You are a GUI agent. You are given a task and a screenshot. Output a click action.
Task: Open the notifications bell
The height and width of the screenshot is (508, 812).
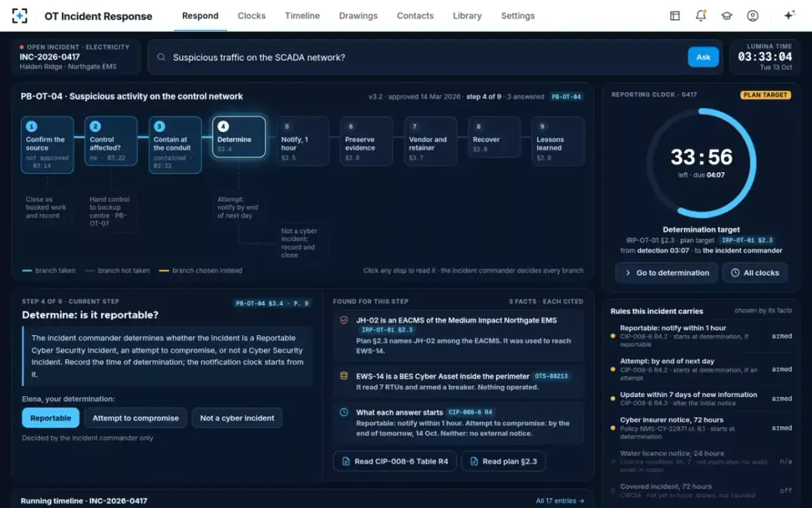click(701, 16)
